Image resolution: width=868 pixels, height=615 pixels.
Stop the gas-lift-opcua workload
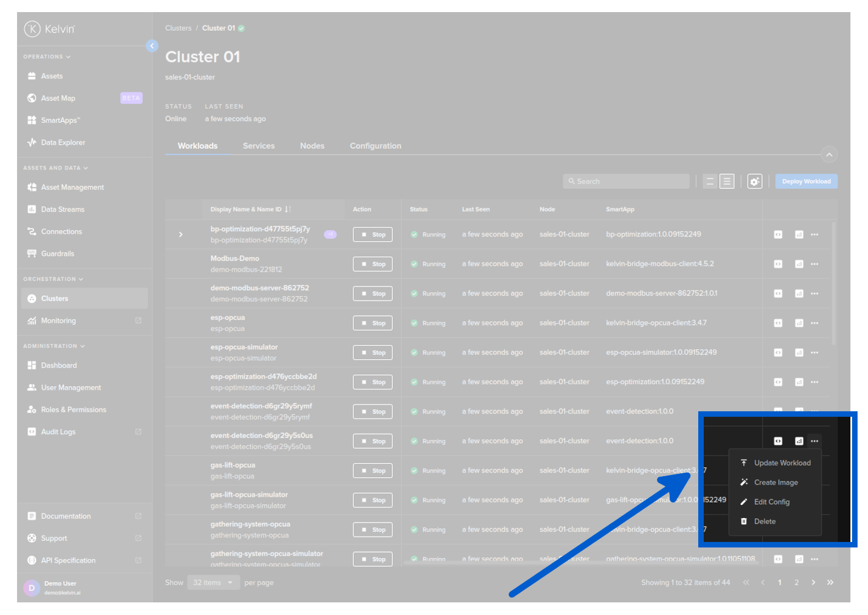(372, 471)
